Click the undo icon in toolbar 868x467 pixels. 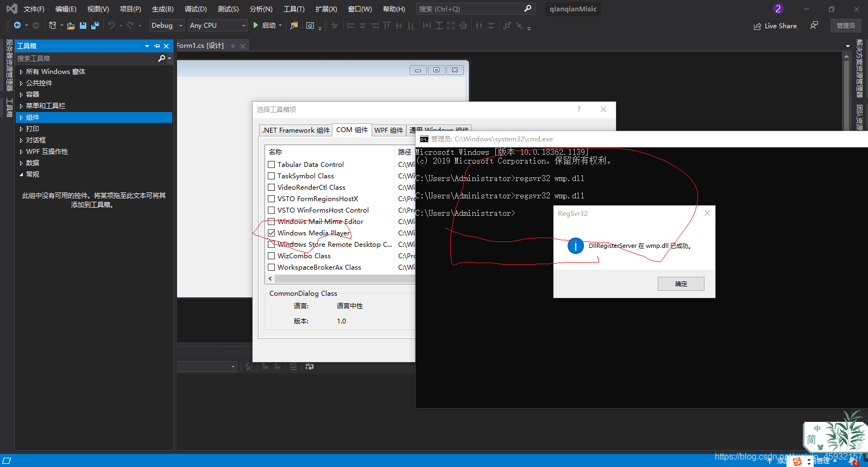coord(111,26)
